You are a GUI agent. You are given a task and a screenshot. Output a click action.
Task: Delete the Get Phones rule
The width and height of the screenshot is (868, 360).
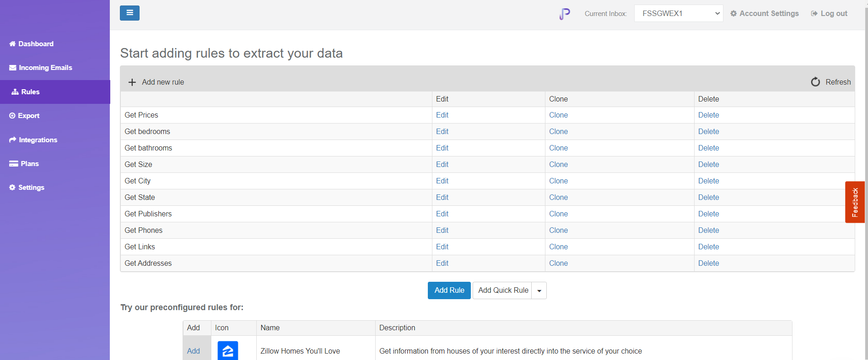708,231
